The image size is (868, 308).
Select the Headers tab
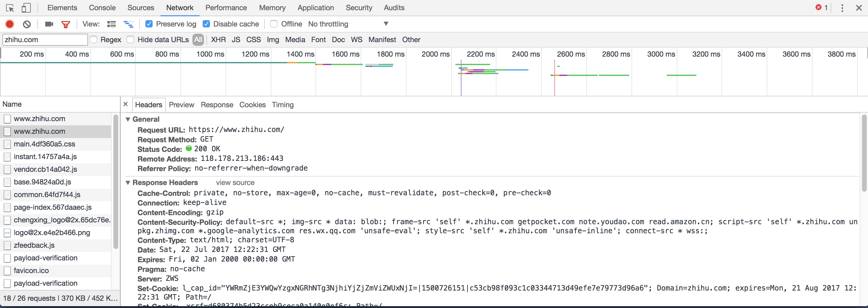(149, 105)
